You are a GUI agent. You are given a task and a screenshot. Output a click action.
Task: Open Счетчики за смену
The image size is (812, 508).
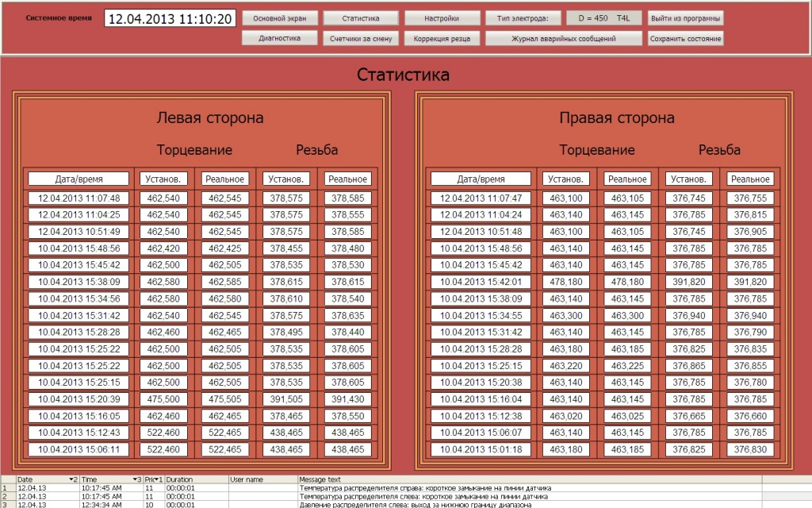point(361,38)
